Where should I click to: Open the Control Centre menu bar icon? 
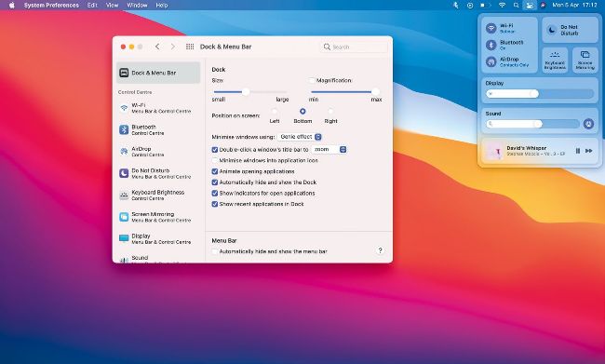[530, 6]
